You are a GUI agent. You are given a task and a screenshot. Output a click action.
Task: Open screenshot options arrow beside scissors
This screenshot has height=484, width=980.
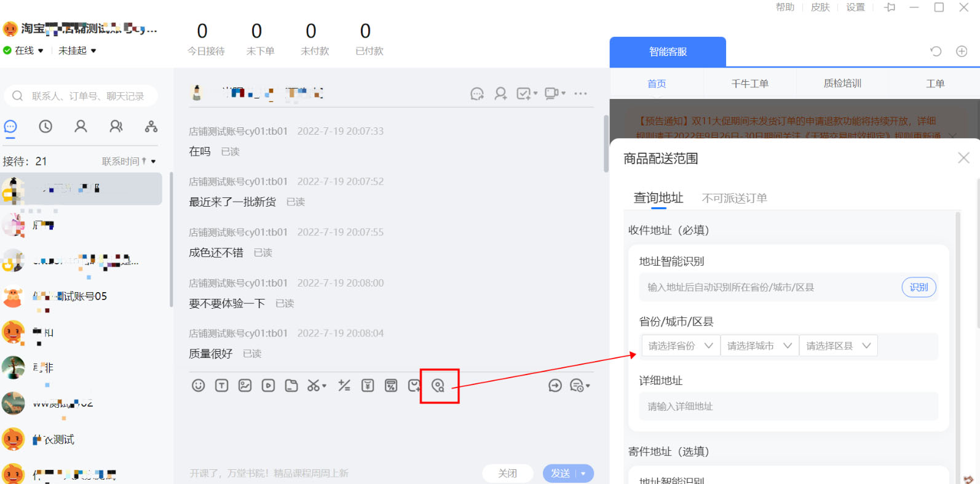324,386
